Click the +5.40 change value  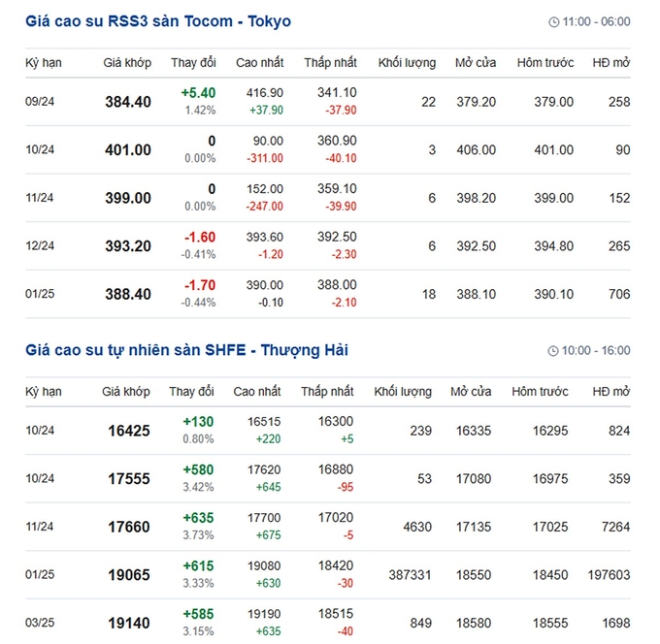198,92
